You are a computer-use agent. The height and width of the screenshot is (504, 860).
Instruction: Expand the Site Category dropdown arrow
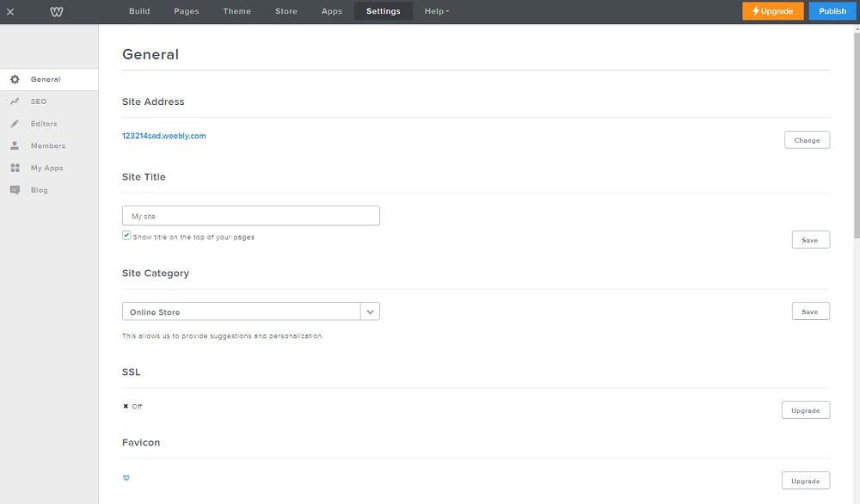(x=370, y=312)
